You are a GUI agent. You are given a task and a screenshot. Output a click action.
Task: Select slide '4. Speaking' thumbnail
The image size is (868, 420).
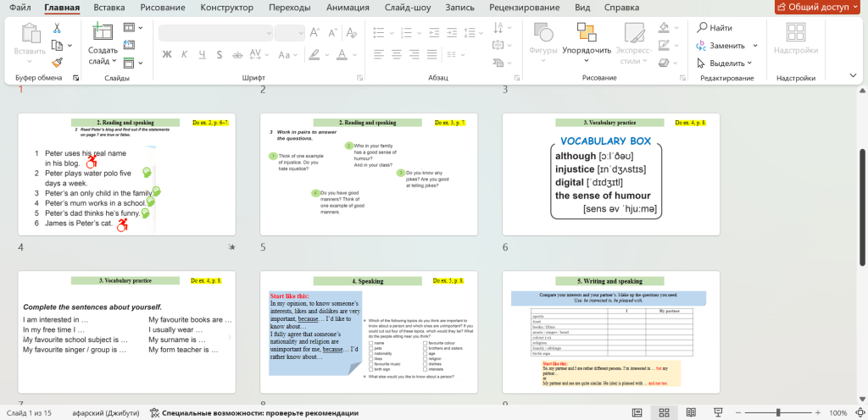click(x=369, y=332)
